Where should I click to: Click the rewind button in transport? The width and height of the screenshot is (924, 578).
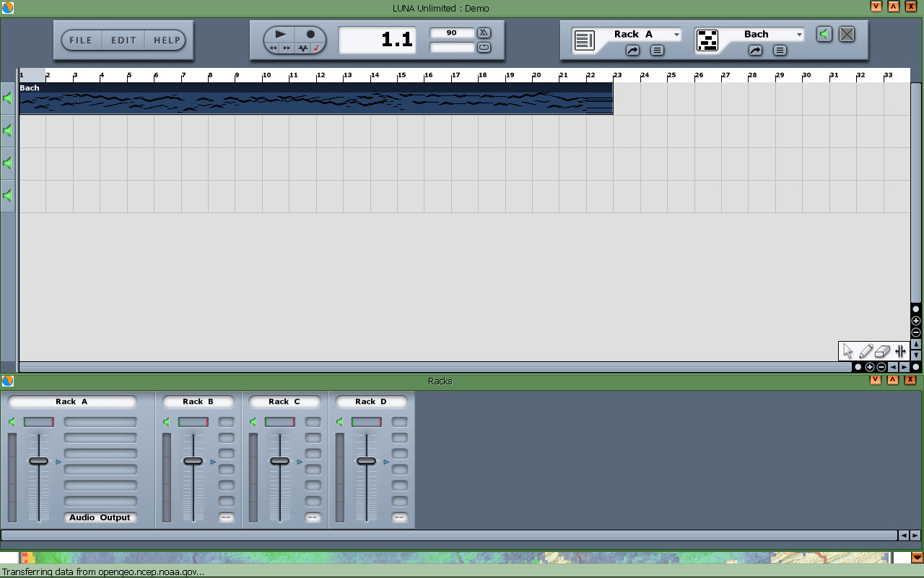[273, 48]
